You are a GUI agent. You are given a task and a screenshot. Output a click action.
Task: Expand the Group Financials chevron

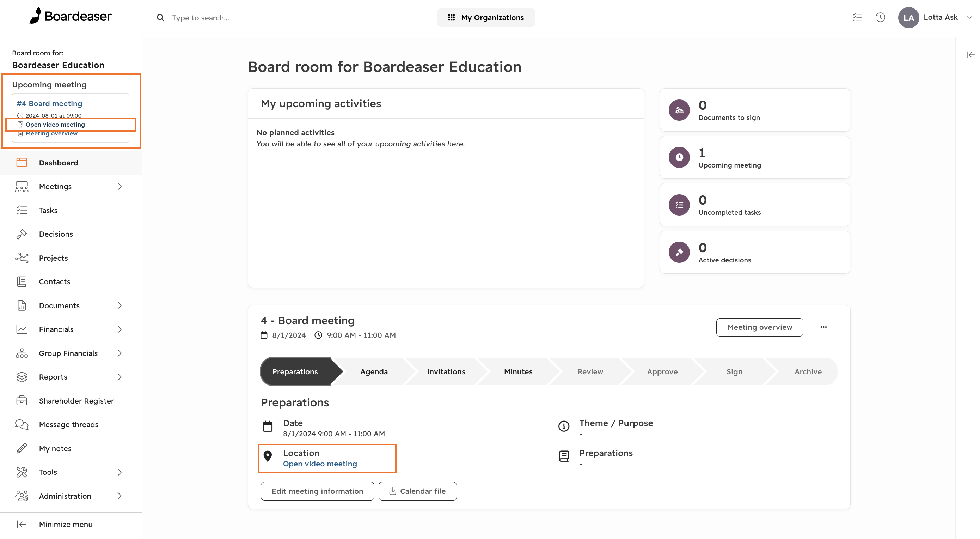click(120, 353)
